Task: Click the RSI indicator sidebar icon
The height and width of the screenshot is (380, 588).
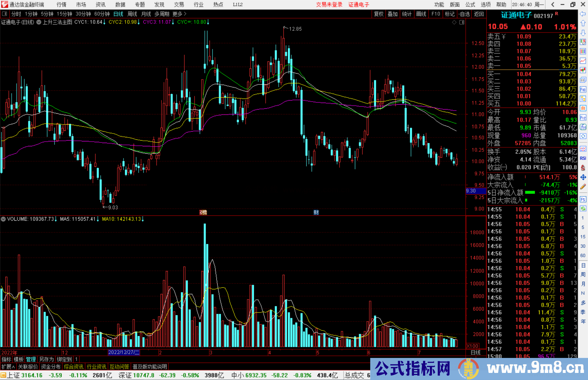Action: (583, 158)
